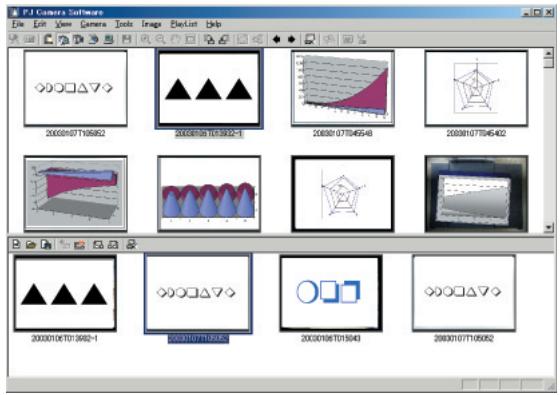Screen dimensions: 560x395
Task: Open the Edit menu
Action: point(39,24)
